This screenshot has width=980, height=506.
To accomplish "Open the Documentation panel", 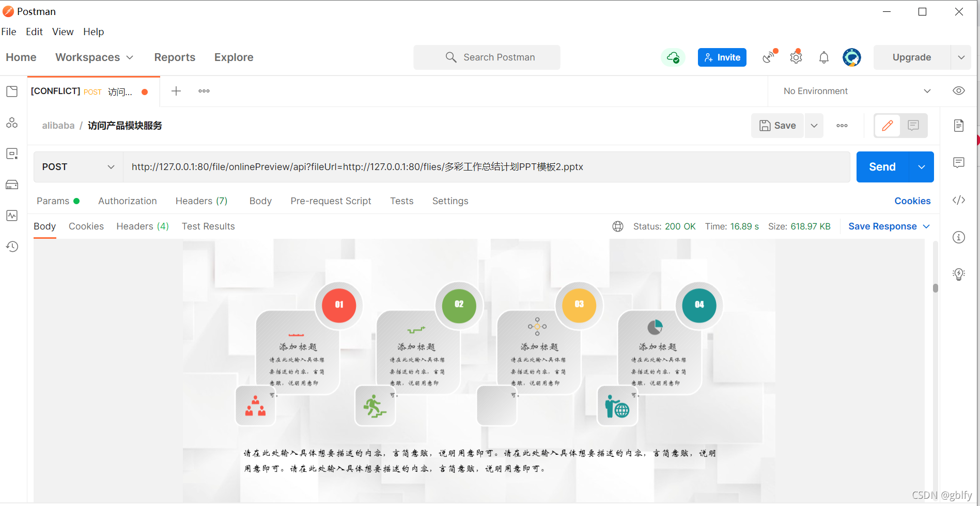I will click(959, 125).
